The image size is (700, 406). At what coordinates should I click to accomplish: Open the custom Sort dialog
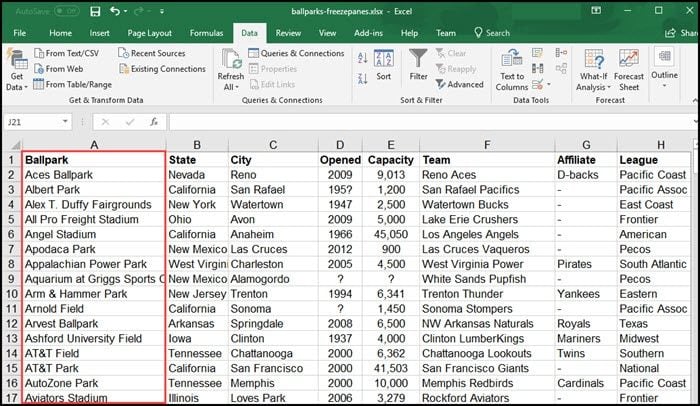[x=383, y=65]
